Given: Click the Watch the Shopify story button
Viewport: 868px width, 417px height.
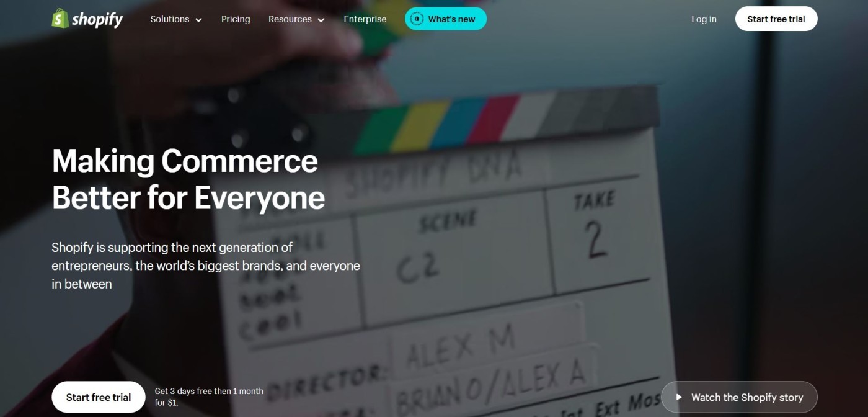Looking at the screenshot, I should click(739, 397).
